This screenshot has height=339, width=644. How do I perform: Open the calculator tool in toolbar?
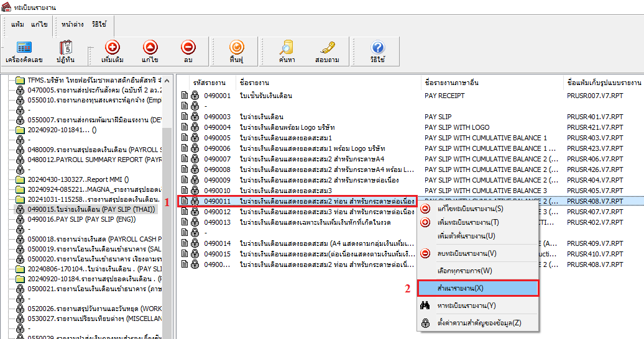(24, 51)
